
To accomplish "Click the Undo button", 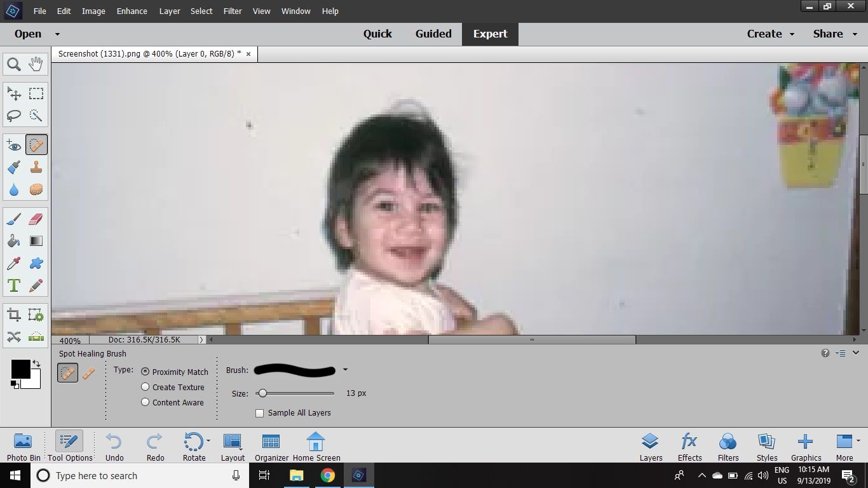I will (114, 447).
